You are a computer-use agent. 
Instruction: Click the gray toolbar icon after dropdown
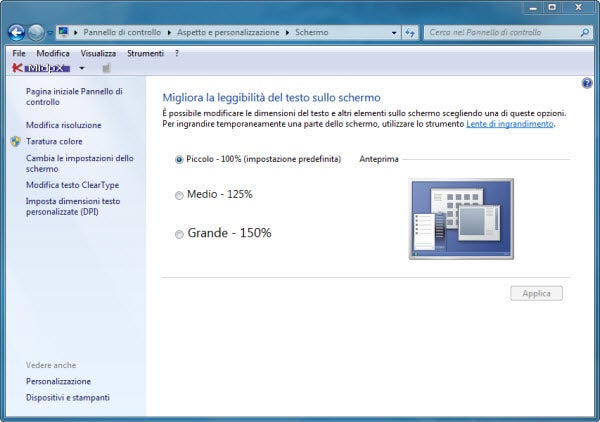click(x=106, y=68)
